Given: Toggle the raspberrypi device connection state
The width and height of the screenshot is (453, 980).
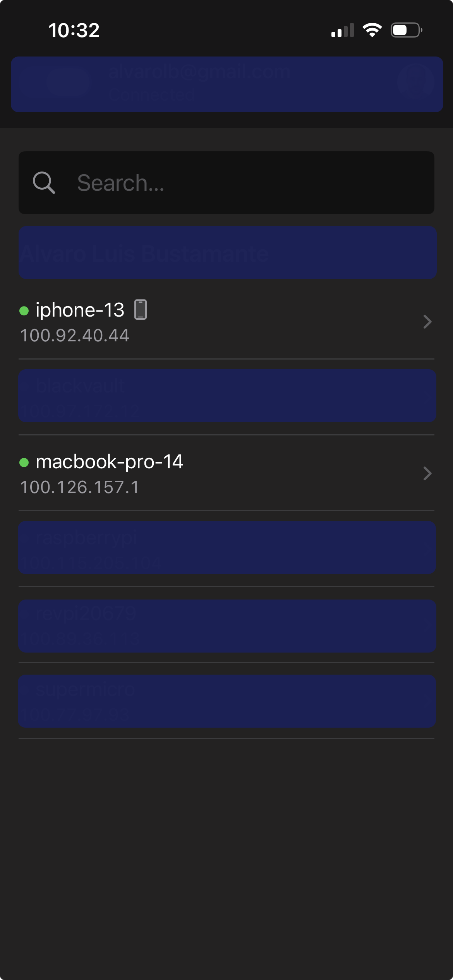Looking at the screenshot, I should click(226, 548).
